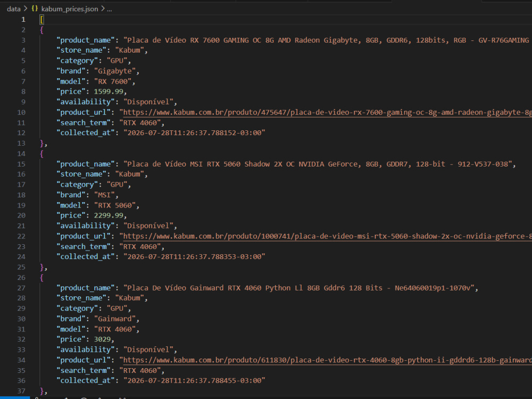The width and height of the screenshot is (532, 399).
Task: Click the "product_url" key on line 10
Action: coord(84,112)
